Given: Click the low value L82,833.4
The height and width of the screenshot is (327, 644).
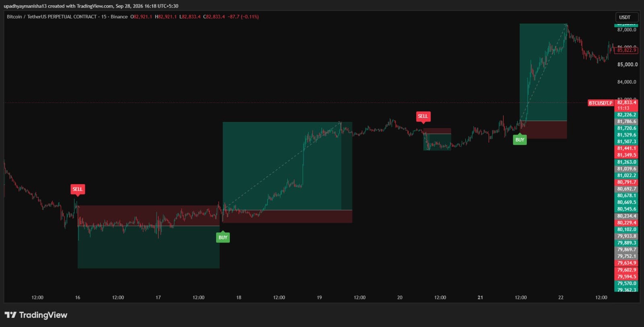Looking at the screenshot, I should click(190, 16).
